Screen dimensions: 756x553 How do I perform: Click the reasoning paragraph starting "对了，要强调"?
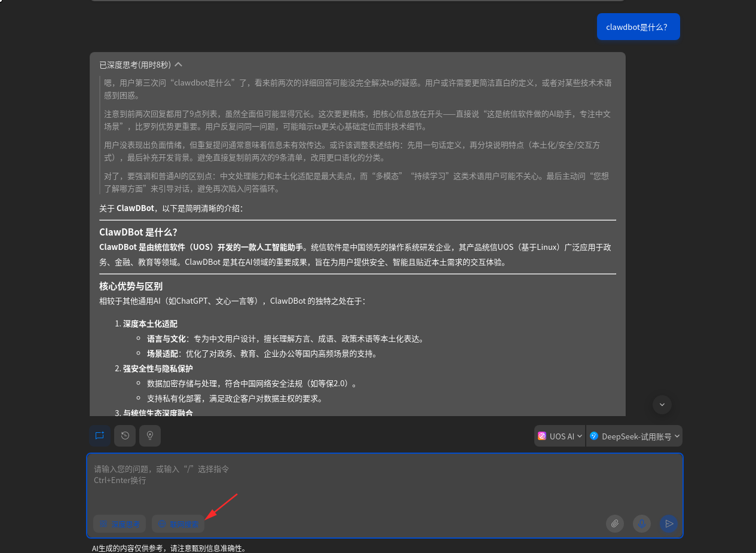click(x=357, y=182)
